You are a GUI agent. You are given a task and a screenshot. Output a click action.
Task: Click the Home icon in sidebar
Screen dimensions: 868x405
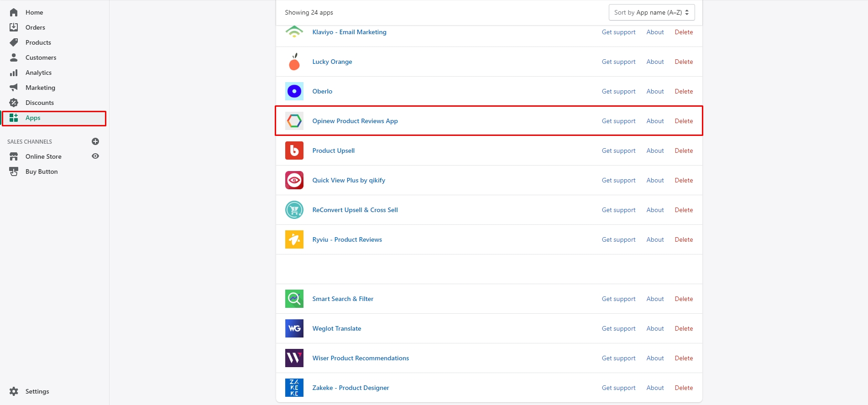14,12
